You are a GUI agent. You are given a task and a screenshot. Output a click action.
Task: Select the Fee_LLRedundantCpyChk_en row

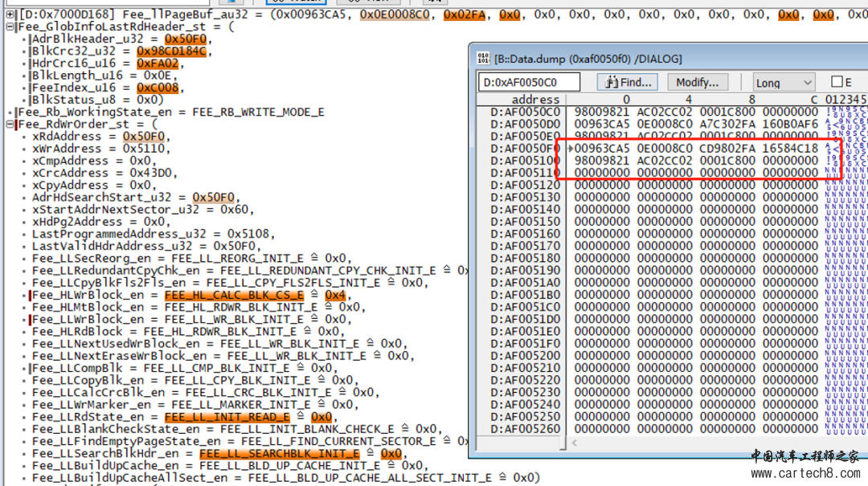point(250,270)
